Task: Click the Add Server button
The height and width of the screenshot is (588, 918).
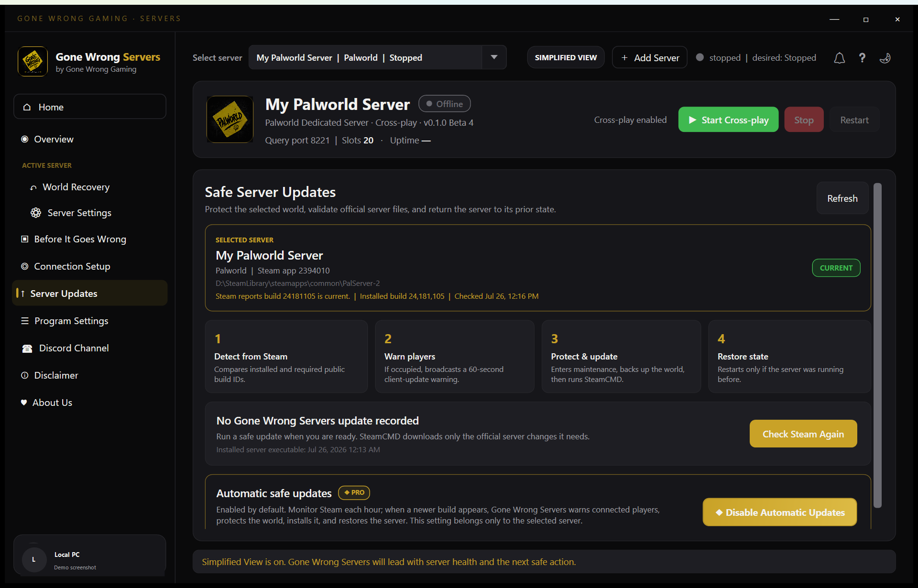Action: tap(649, 57)
